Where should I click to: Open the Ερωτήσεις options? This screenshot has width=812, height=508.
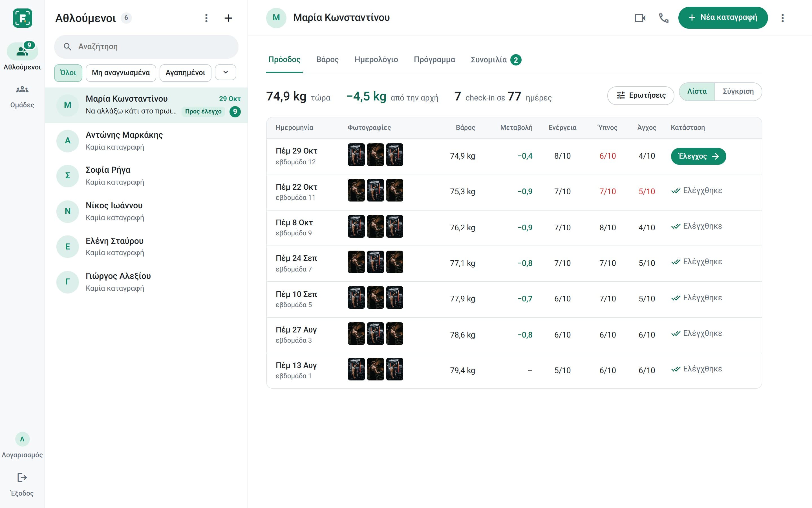point(641,95)
